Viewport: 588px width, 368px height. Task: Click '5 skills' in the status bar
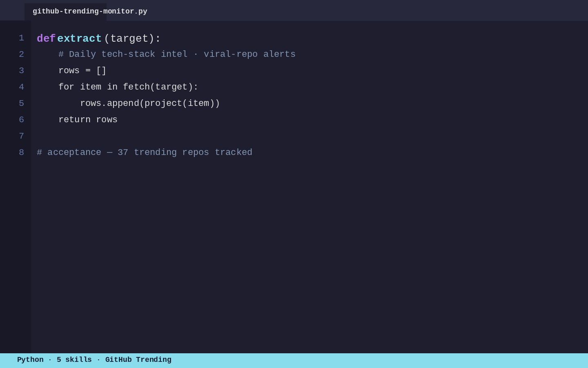(74, 360)
